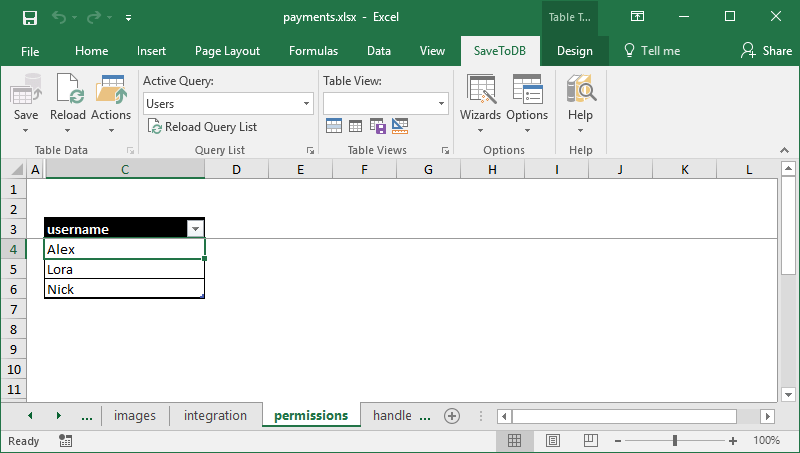Open the username column filter dropdown
The image size is (800, 453).
pos(195,229)
